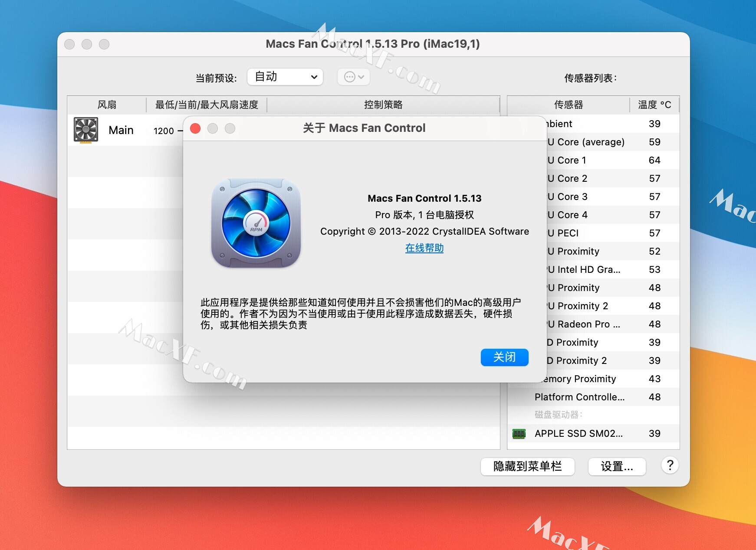Screen dimensions: 756x550
Task: Click 隐藏到菜单栏 button
Action: tap(528, 466)
